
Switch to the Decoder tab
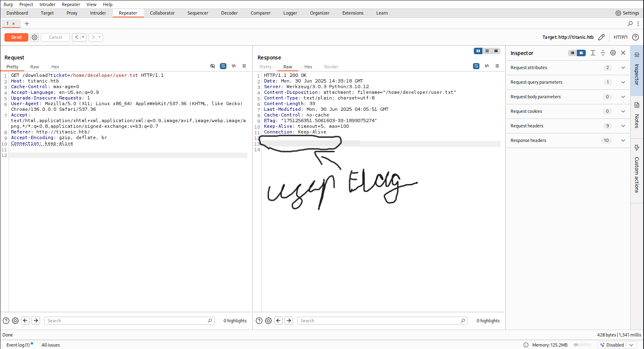229,13
